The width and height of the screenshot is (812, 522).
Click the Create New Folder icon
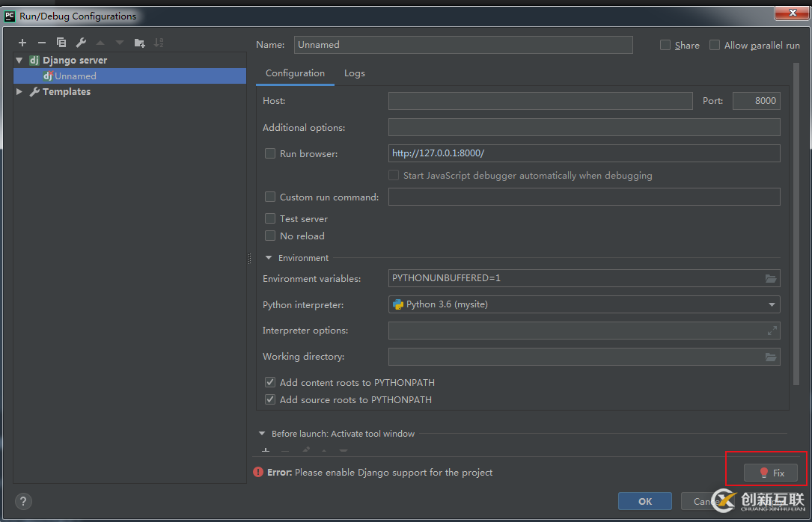click(x=139, y=43)
